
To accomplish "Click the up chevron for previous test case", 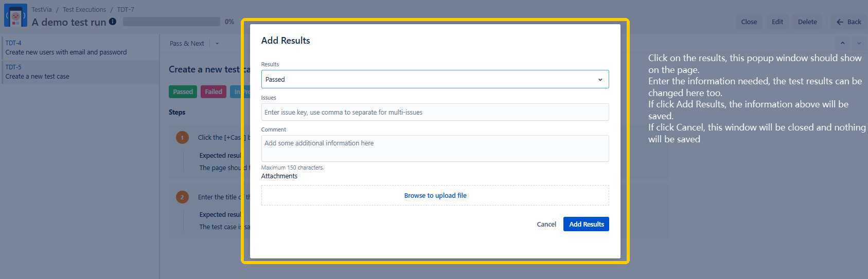I will [x=842, y=43].
